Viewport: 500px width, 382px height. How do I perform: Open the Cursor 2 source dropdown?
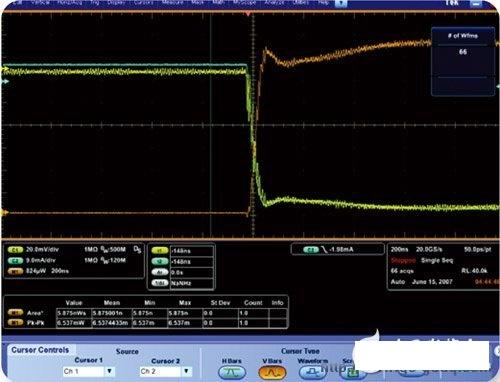pyautogui.click(x=187, y=371)
